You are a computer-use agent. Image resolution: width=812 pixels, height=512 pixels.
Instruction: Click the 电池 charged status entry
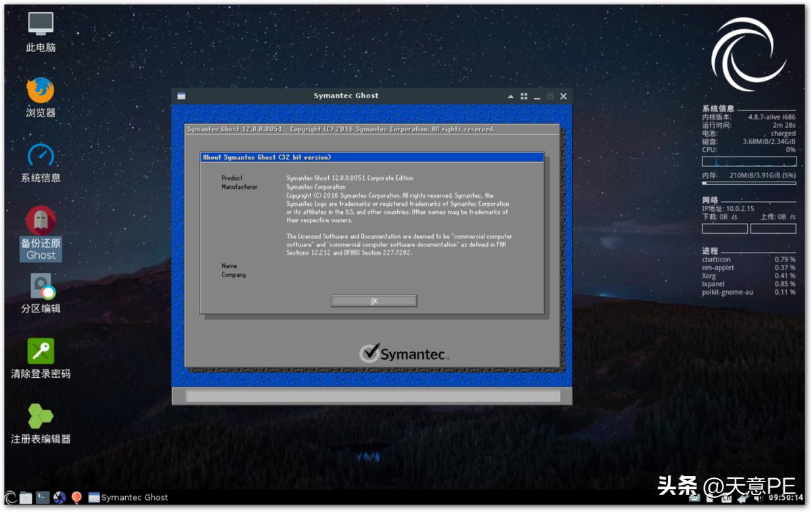tap(748, 133)
